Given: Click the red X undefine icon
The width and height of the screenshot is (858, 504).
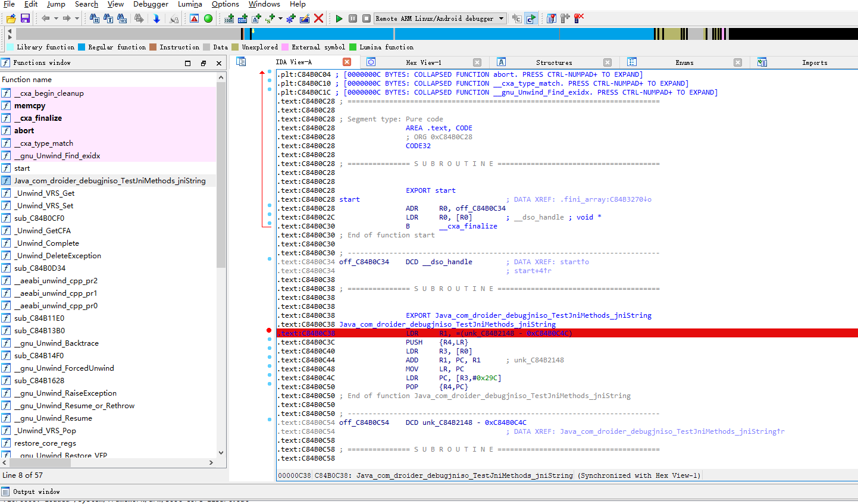Looking at the screenshot, I should coord(318,18).
